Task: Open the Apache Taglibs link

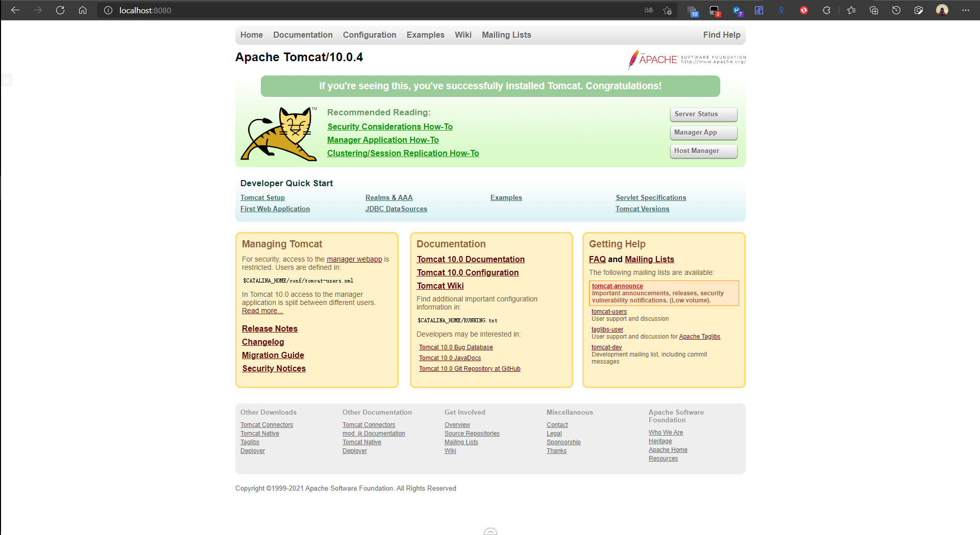Action: [699, 337]
